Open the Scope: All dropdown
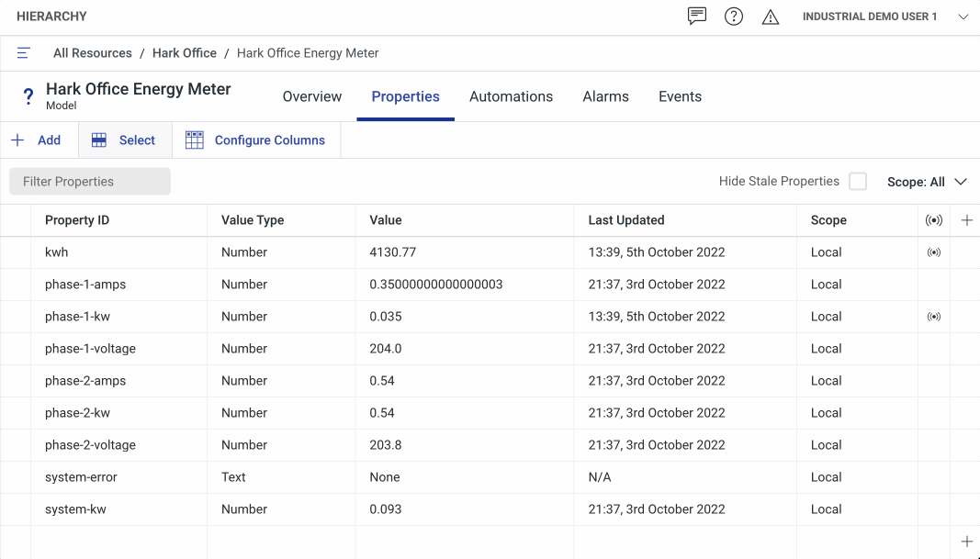This screenshot has height=559, width=980. (x=927, y=182)
